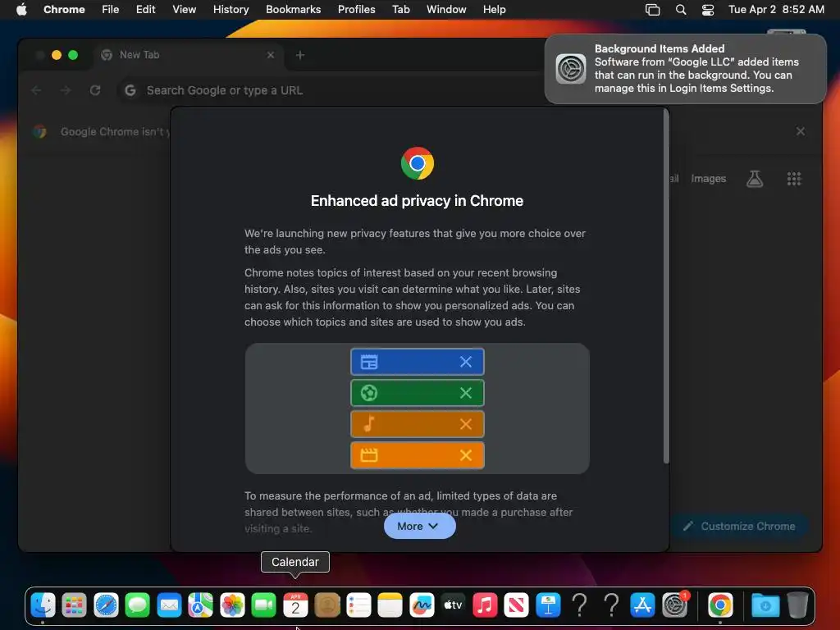840x630 pixels.
Task: Click the More button in privacy dialog
Action: pos(419,526)
